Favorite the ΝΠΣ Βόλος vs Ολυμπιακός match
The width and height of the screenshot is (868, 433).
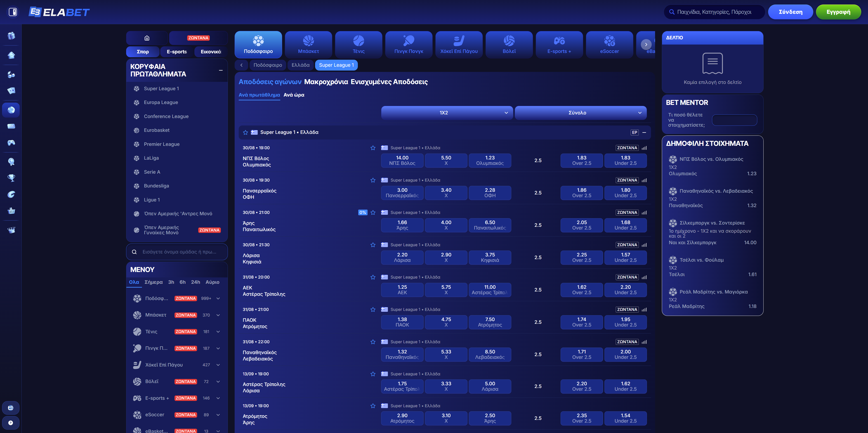coord(373,148)
